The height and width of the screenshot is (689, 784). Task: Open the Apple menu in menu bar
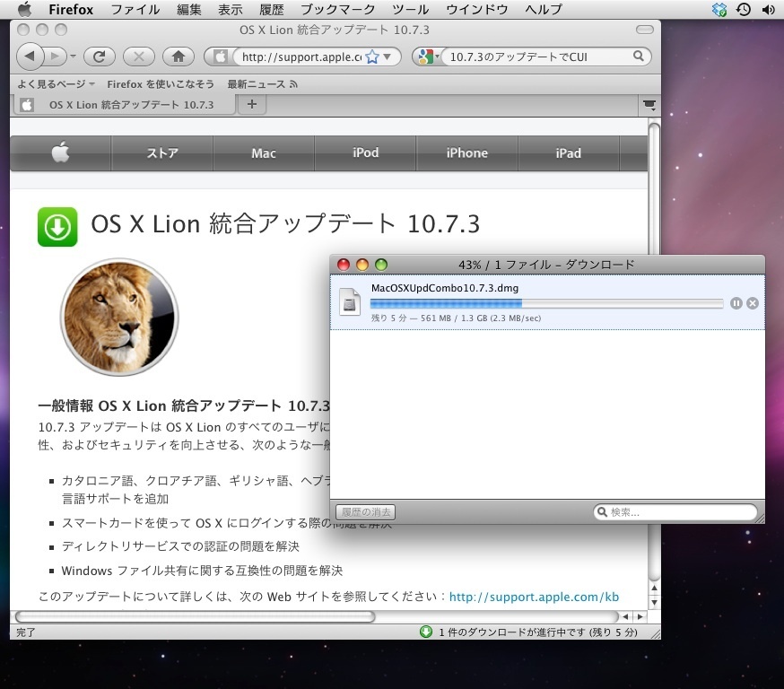(24, 9)
